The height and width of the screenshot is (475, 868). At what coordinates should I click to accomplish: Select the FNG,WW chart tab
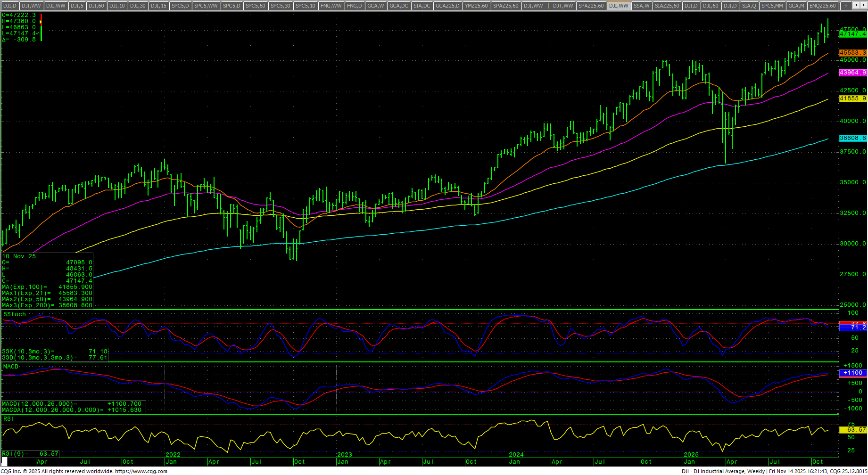(331, 6)
